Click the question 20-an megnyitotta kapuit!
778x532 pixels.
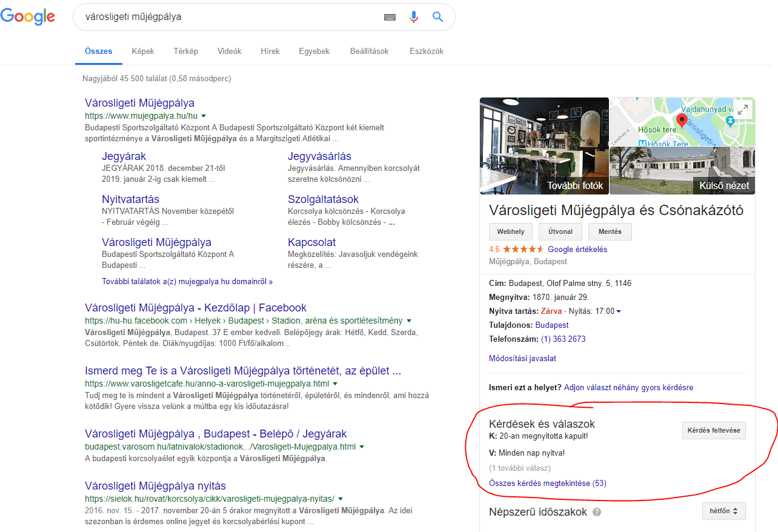544,436
